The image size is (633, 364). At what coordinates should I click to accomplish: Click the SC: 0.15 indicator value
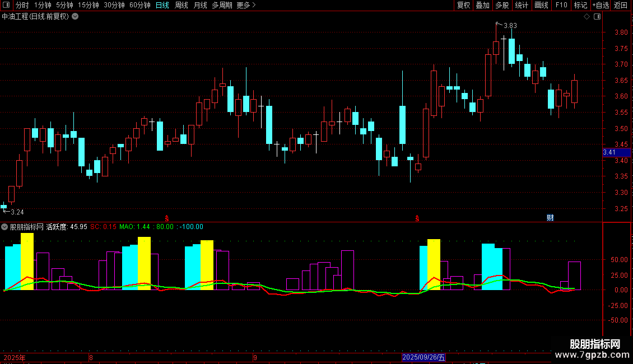pos(103,227)
